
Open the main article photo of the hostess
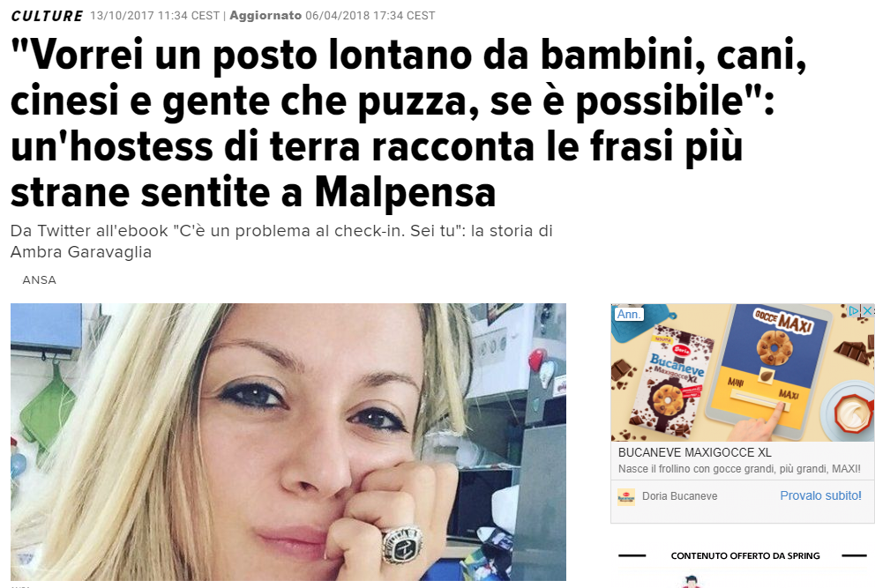pyautogui.click(x=288, y=442)
